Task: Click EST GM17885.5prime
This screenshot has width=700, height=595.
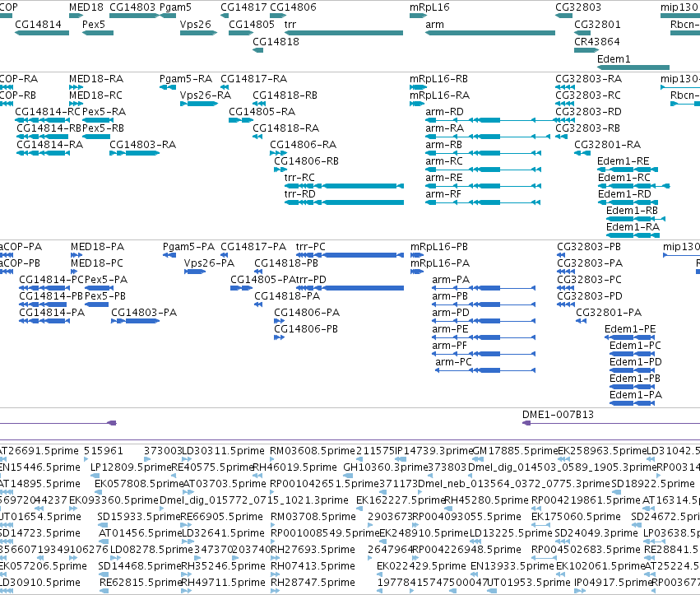Action: tap(515, 451)
